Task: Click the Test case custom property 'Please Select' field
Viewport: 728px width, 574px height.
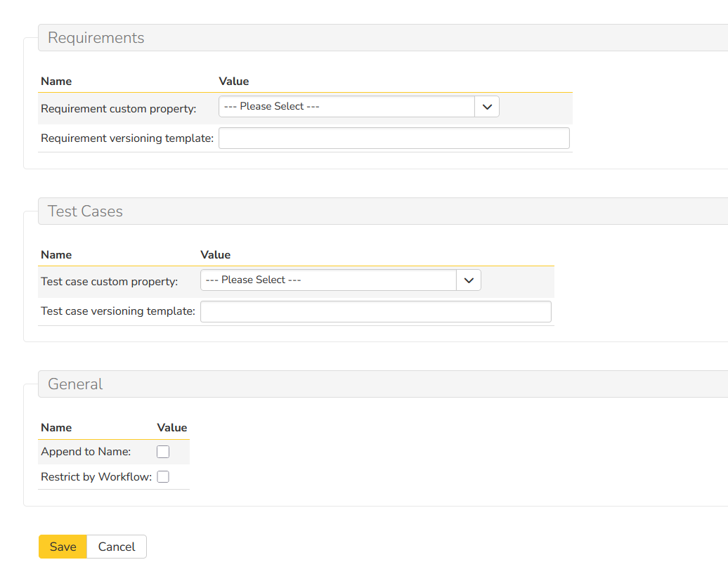Action: tap(328, 280)
